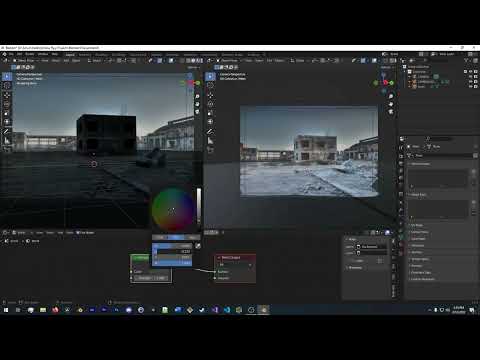Viewport: 480px width, 360px height.
Task: Select the Measure tool in left viewport
Action: (7, 141)
